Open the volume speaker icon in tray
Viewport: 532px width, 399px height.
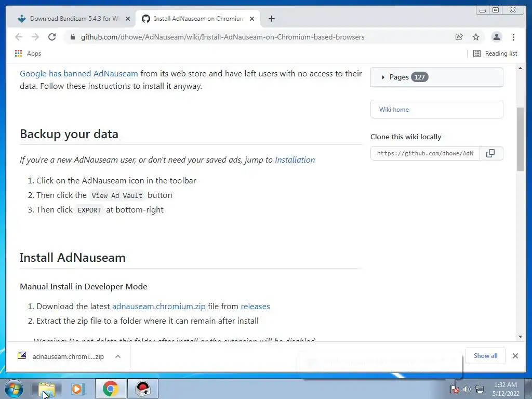pos(467,389)
